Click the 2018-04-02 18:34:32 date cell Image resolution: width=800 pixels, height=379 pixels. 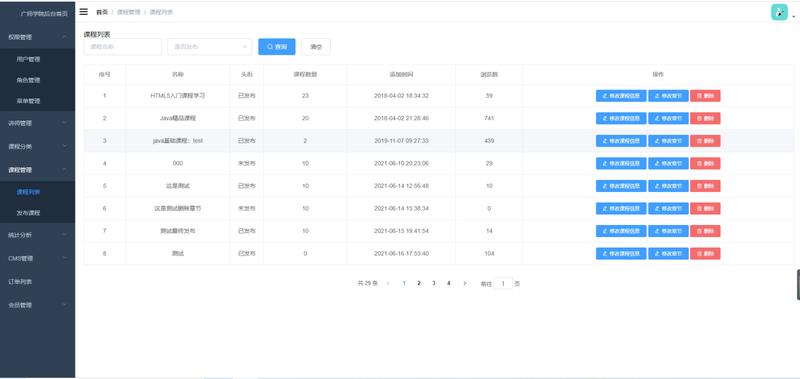402,96
